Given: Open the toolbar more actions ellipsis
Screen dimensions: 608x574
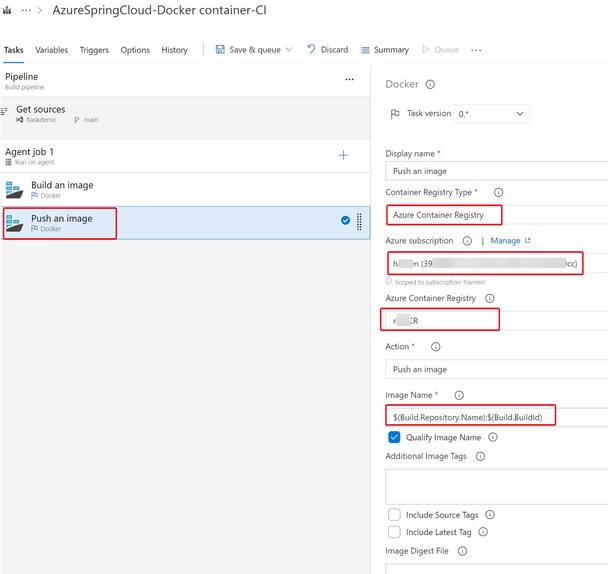Looking at the screenshot, I should (x=476, y=50).
